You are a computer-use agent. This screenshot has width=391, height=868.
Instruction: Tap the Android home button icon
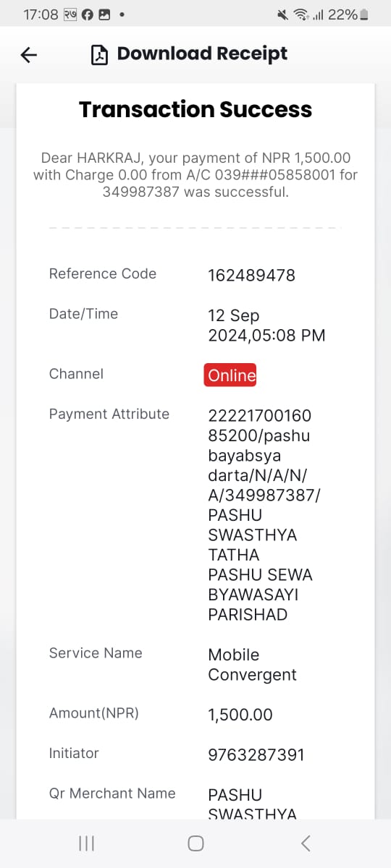coord(195,843)
